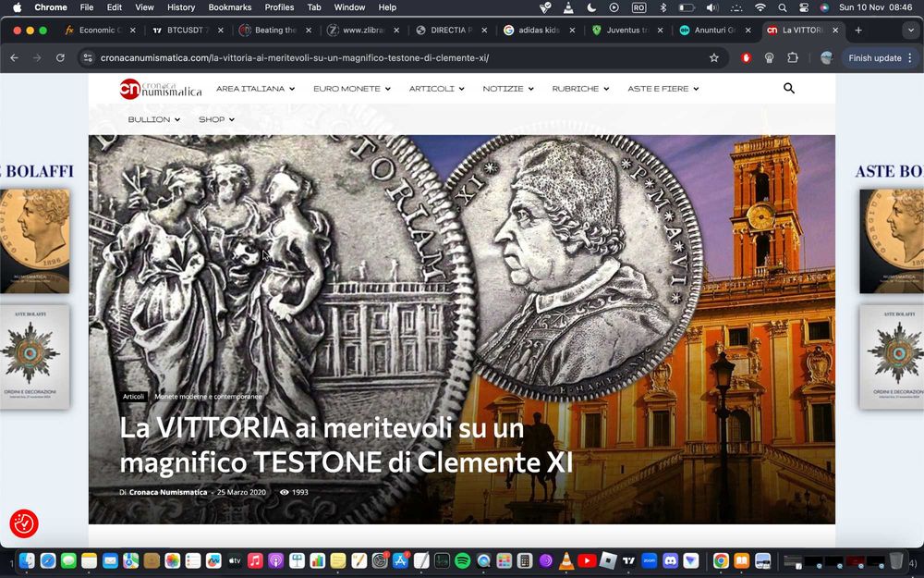924x578 pixels.
Task: Open the red ad-blocker extension
Action: 746,57
